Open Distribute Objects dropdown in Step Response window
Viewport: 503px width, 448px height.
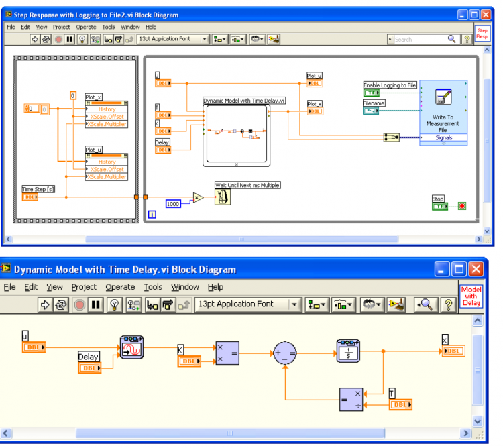(x=237, y=39)
